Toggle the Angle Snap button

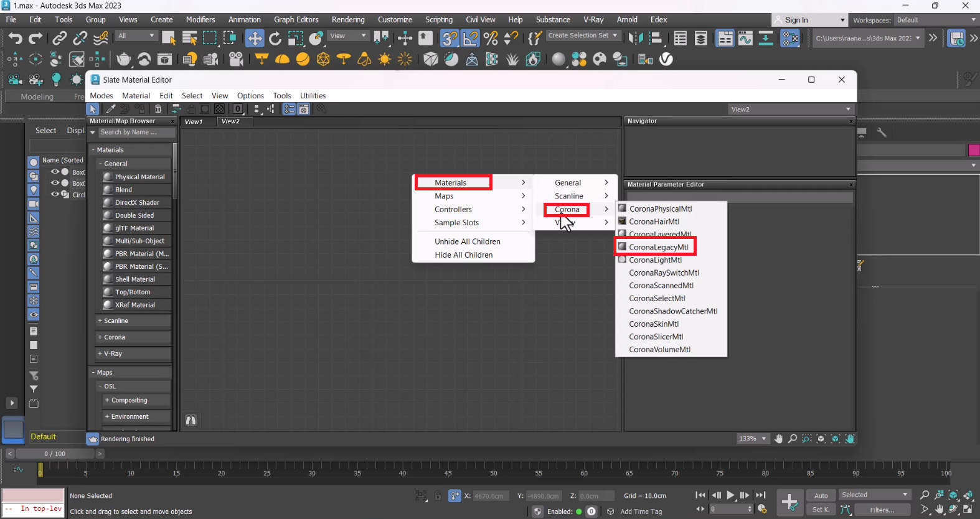pos(470,39)
